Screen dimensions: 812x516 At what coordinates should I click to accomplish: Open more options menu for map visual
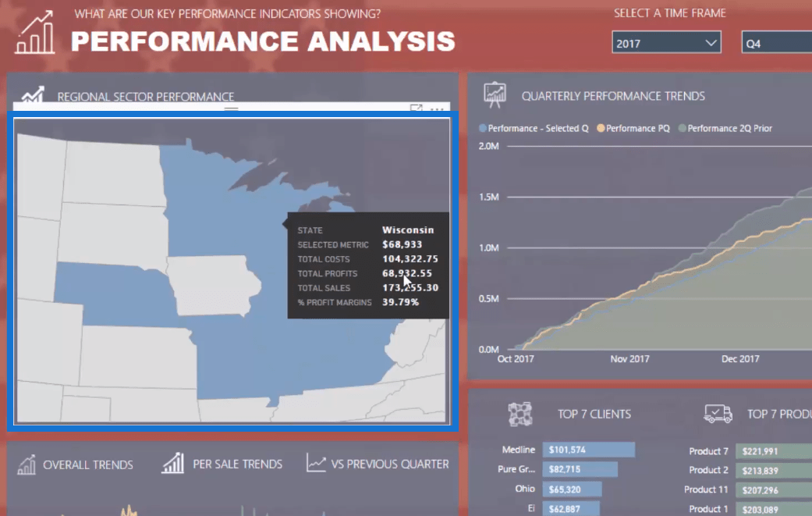click(x=437, y=109)
